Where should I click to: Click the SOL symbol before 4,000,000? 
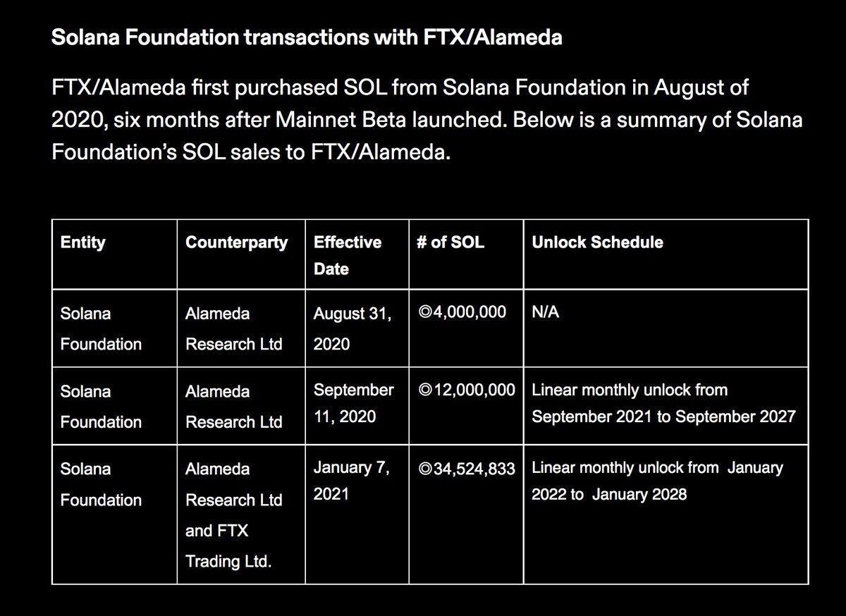(424, 312)
